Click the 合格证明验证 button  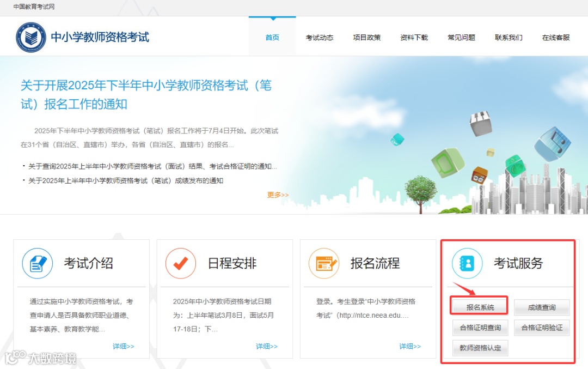click(542, 328)
